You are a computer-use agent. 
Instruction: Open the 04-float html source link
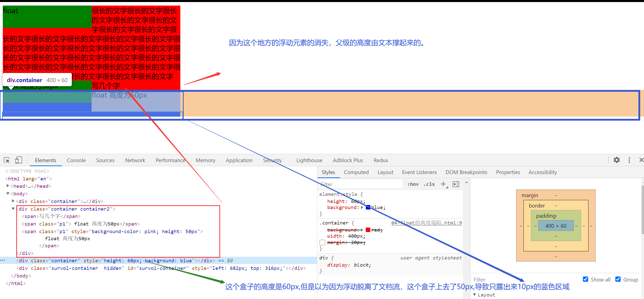426,223
